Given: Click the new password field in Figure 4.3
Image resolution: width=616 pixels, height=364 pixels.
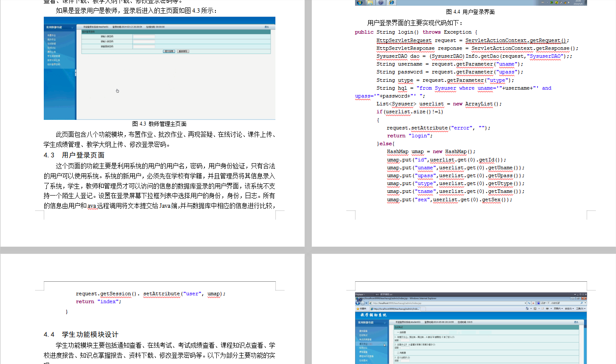Looking at the screenshot, I should point(144,41).
